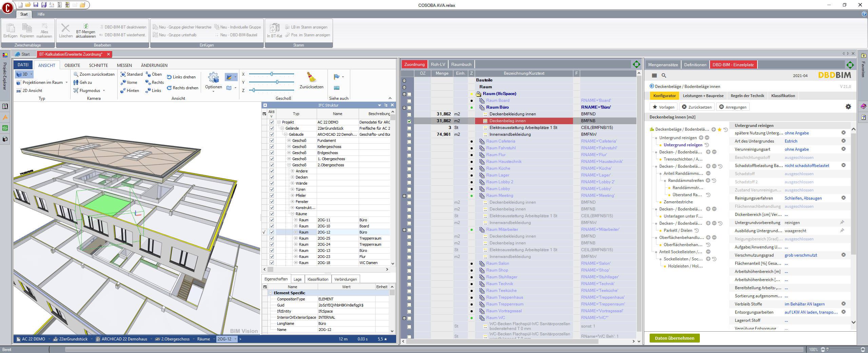868x353 pixels.
Task: Click the Zurücksetzen broom icon
Action: (311, 77)
